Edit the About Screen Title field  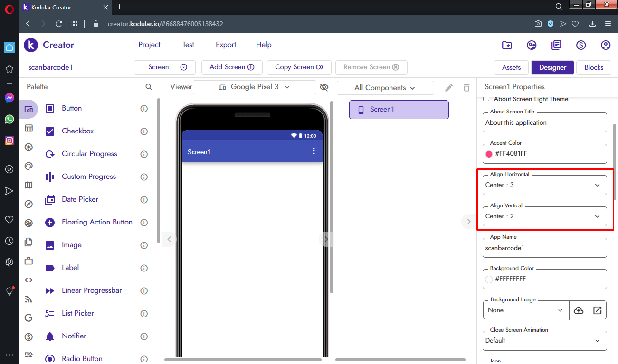click(x=545, y=122)
